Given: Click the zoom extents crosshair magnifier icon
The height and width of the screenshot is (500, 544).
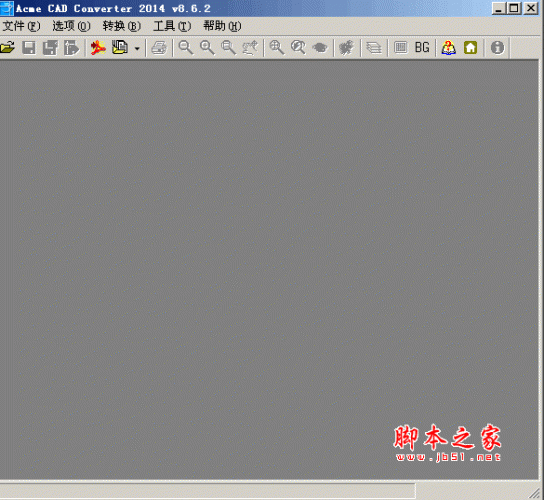Looking at the screenshot, I should click(x=277, y=48).
